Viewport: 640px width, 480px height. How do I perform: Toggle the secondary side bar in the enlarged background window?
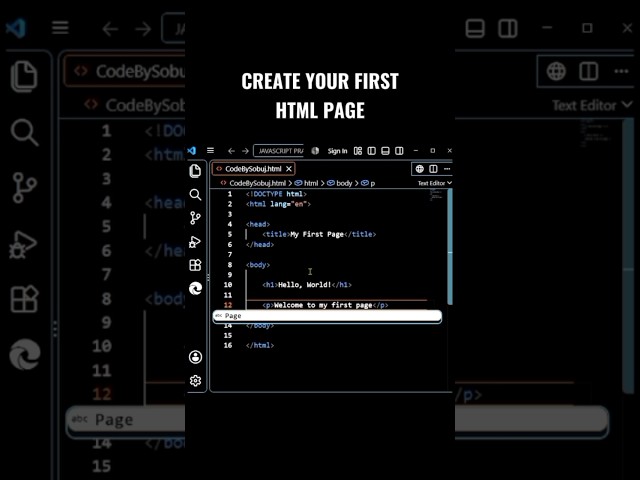[x=508, y=29]
